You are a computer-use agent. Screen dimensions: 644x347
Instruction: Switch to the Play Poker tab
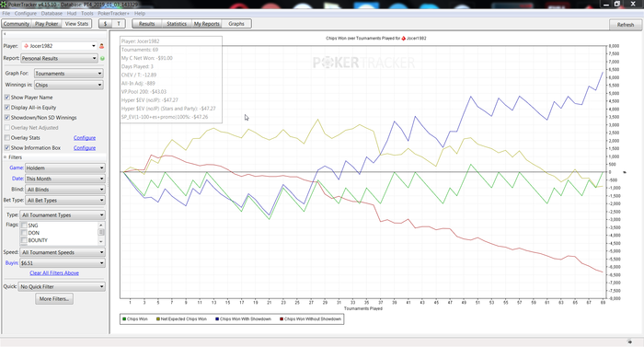46,24
